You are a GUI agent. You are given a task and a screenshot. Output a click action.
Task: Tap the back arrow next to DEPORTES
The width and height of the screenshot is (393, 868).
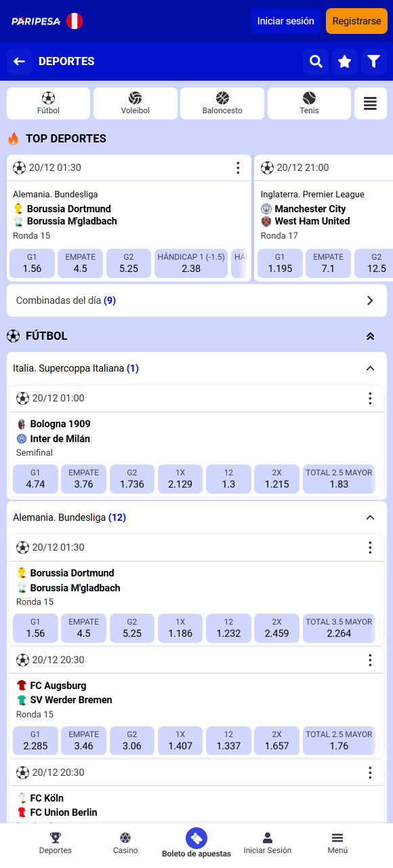[x=19, y=61]
